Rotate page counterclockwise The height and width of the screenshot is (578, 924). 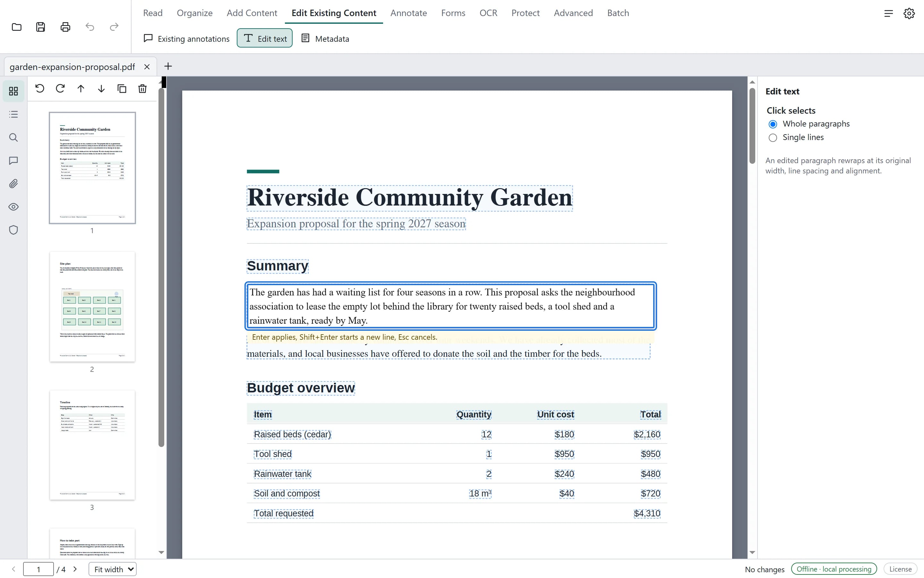40,89
